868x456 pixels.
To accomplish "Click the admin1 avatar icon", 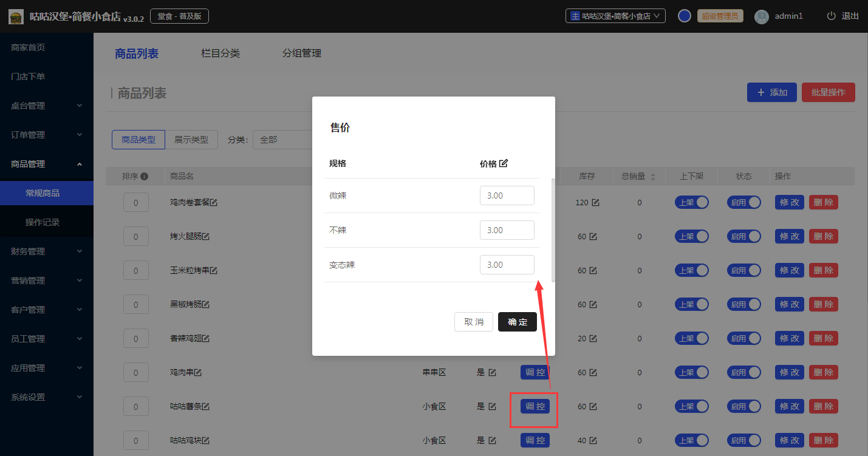I will click(x=761, y=16).
